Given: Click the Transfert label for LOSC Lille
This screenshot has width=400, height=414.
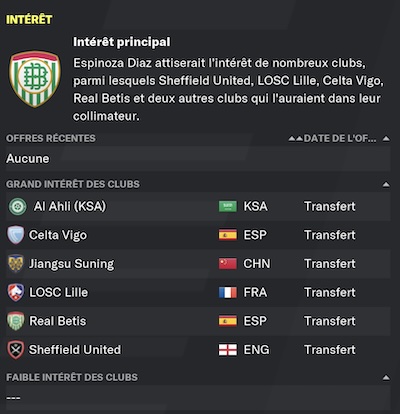Looking at the screenshot, I should 330,292.
